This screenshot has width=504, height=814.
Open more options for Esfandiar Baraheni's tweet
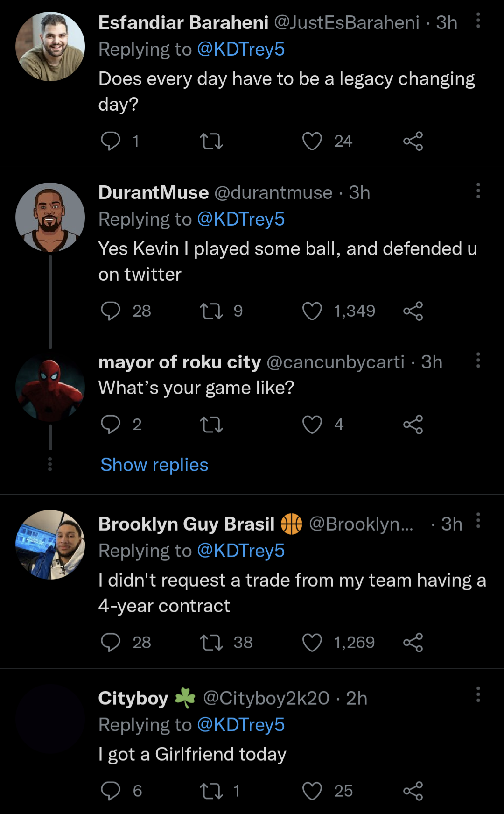point(478,21)
